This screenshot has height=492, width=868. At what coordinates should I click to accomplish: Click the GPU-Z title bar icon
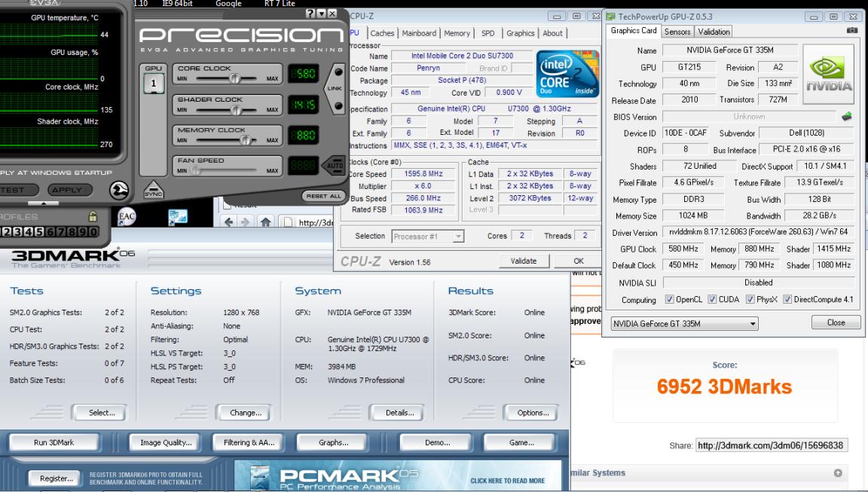tap(610, 17)
